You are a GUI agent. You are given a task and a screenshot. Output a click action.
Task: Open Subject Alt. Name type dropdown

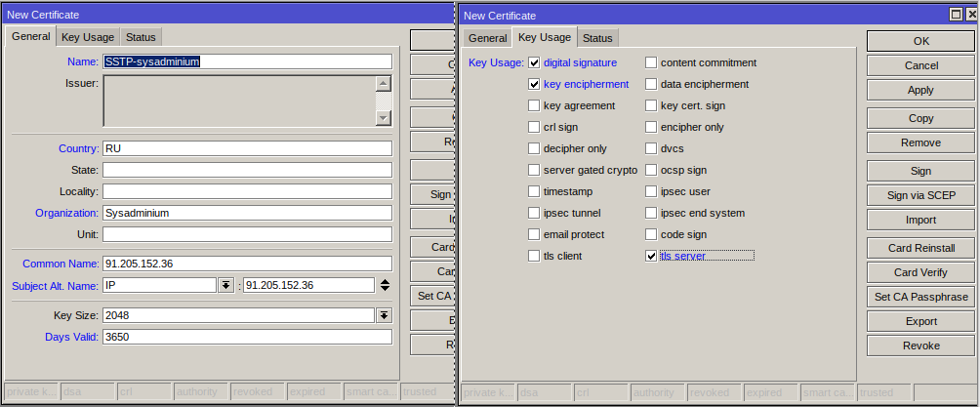(x=225, y=285)
